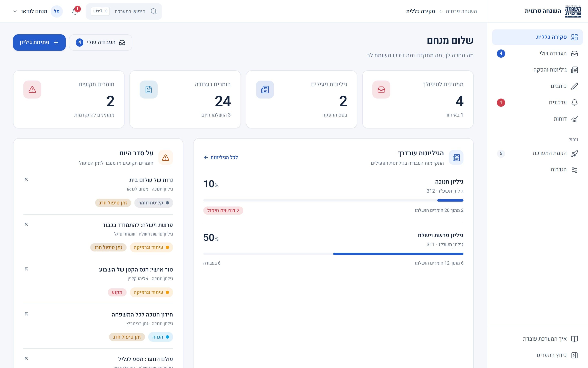Open arrow for טור אישי: הנס הקטן
Screen dimensions: 588x368
tap(27, 269)
